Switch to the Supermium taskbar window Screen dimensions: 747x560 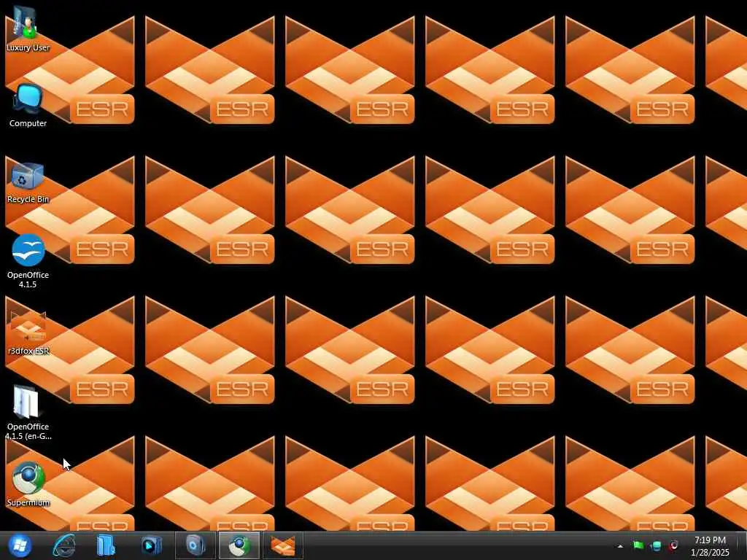coord(239,545)
